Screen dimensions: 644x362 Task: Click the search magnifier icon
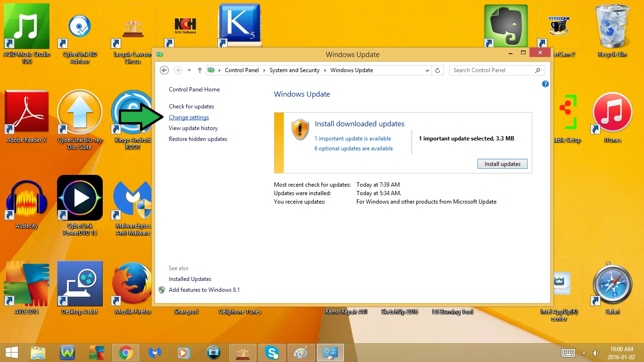point(537,70)
